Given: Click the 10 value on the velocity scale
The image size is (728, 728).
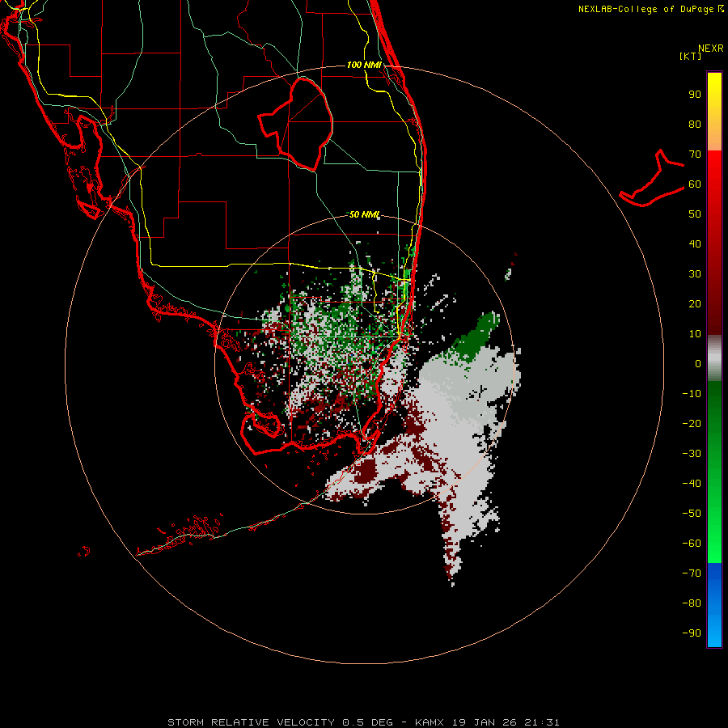Looking at the screenshot, I should coord(695,334).
